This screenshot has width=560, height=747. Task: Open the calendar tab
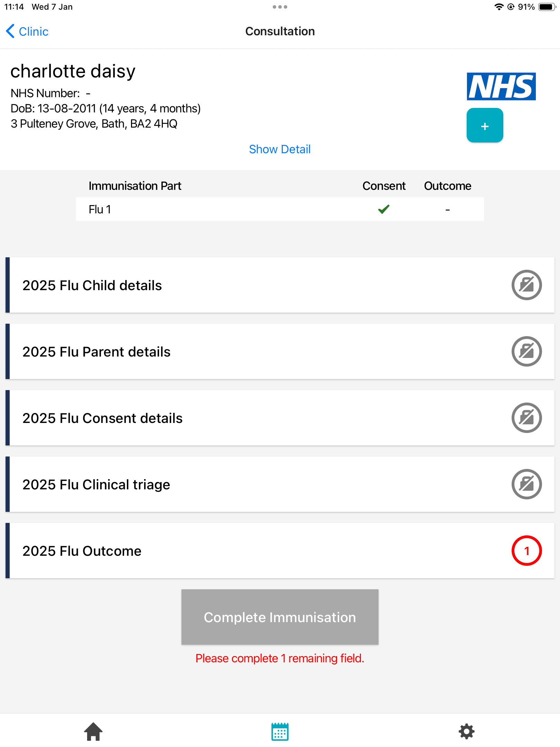(x=280, y=731)
